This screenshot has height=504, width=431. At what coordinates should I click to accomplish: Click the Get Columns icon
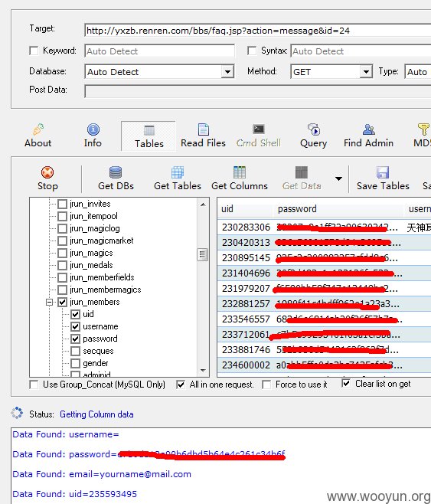(240, 172)
